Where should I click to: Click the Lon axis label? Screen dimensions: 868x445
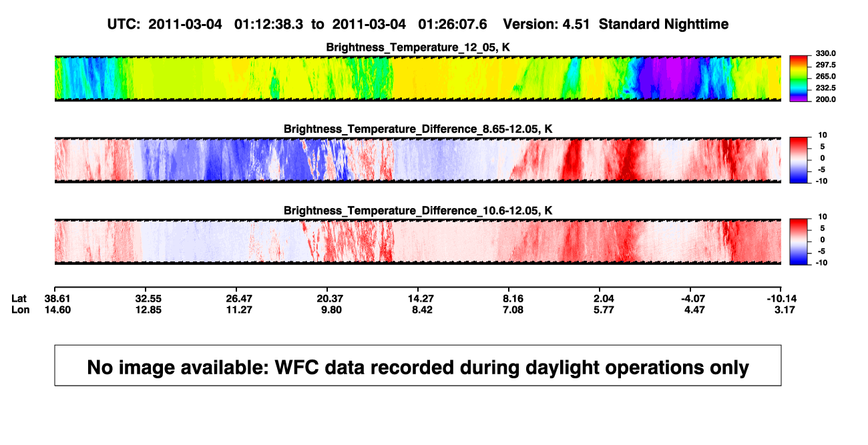pyautogui.click(x=19, y=310)
